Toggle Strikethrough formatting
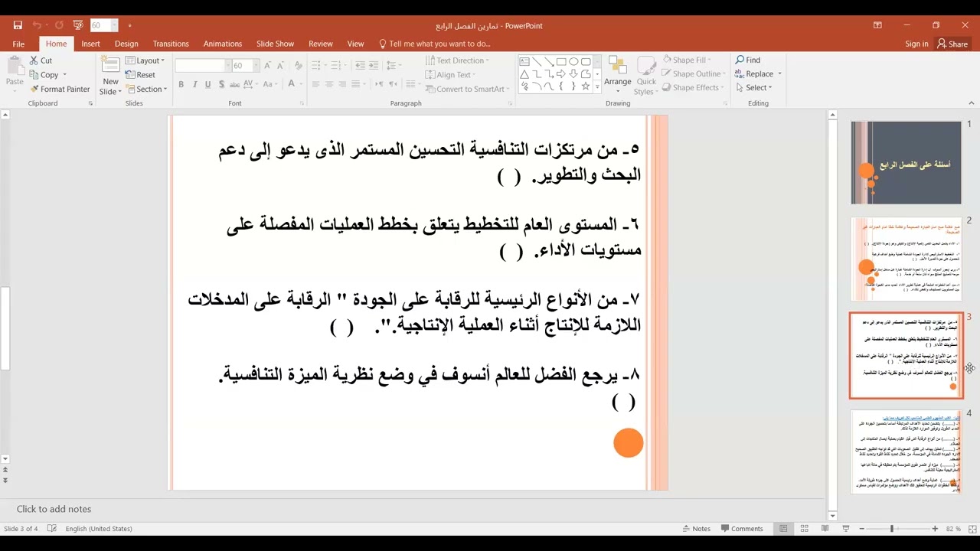Screen dimensions: 980x551 (x=236, y=84)
